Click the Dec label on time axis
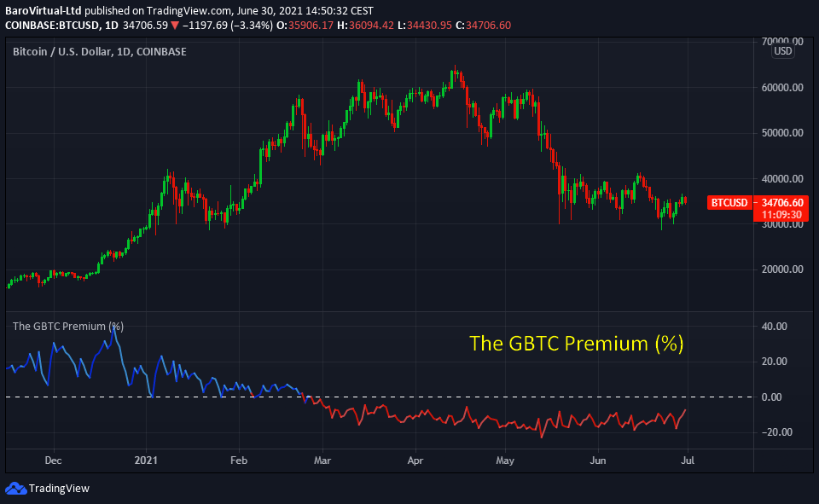This screenshot has height=504, width=819. tap(53, 461)
